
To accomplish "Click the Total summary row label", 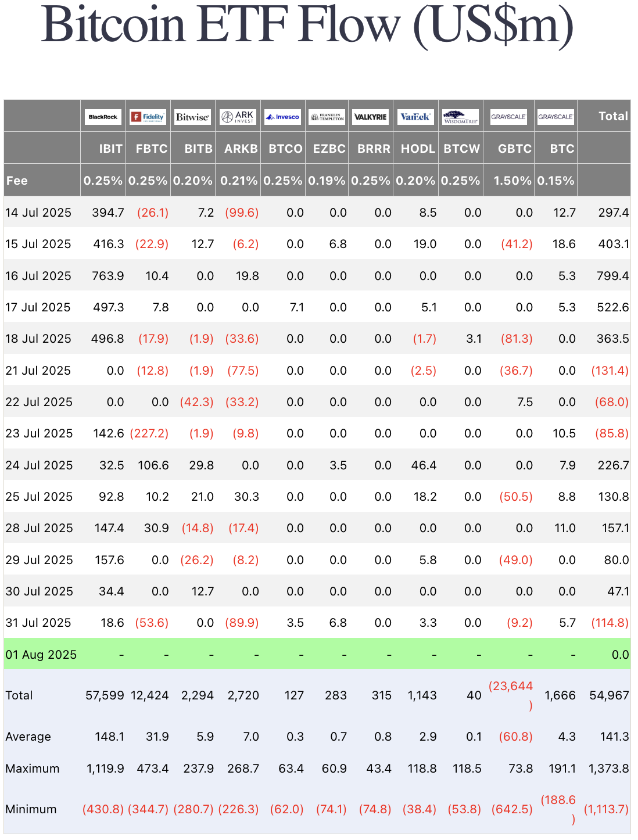I will point(19,695).
